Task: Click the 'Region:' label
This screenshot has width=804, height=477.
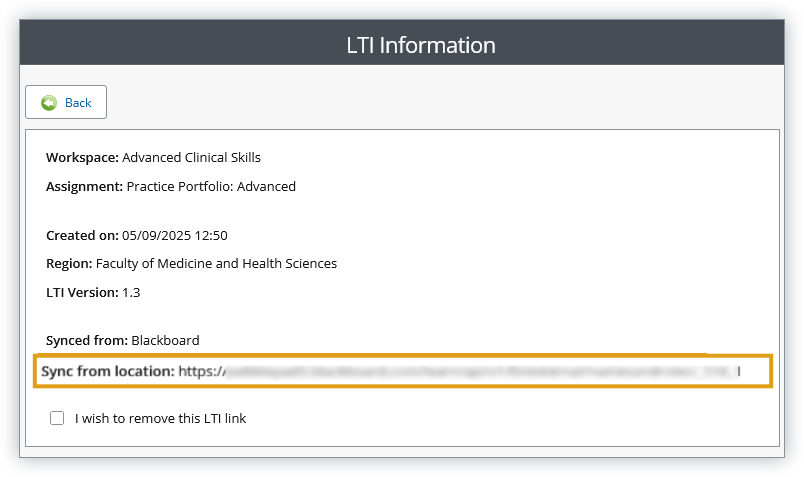Action: tap(69, 264)
